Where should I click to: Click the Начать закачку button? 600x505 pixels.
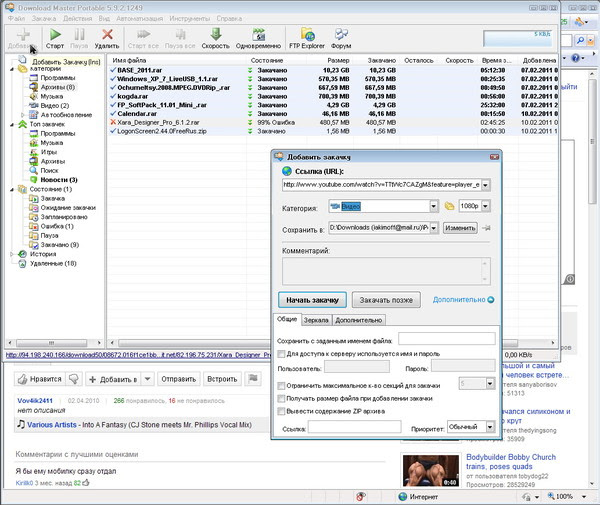(x=312, y=300)
